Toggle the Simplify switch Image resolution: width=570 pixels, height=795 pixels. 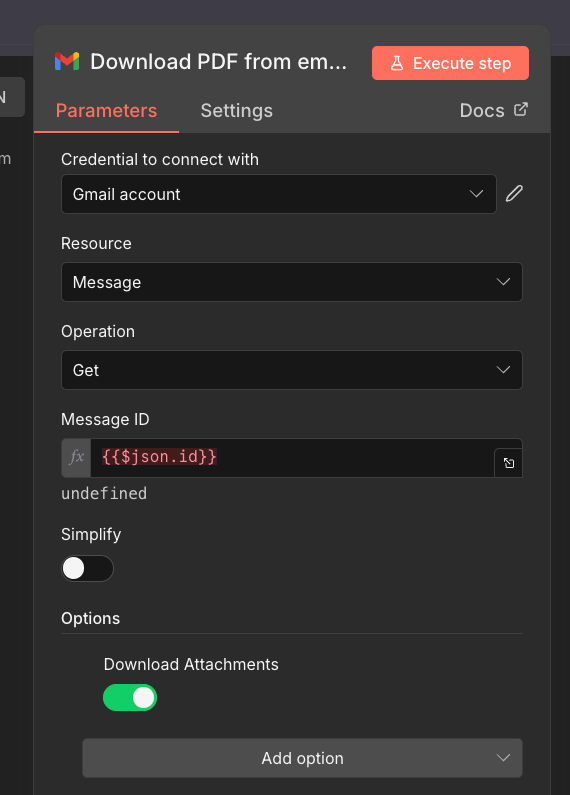pyautogui.click(x=87, y=568)
